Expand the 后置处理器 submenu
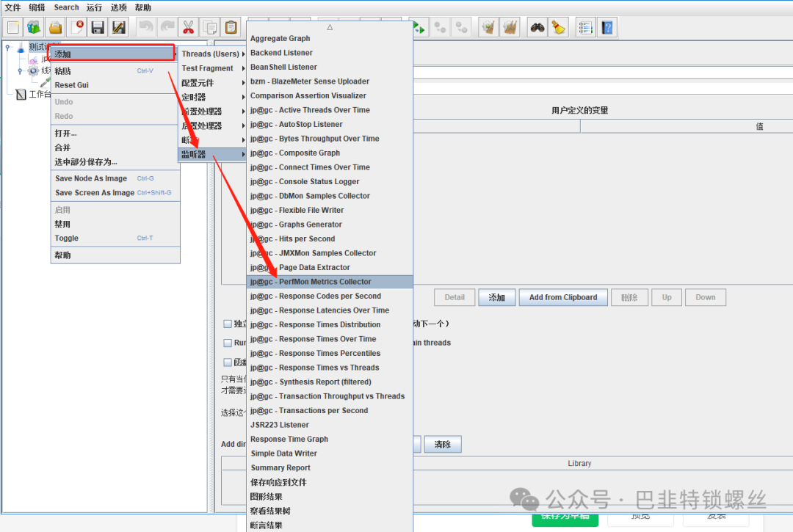 point(212,125)
